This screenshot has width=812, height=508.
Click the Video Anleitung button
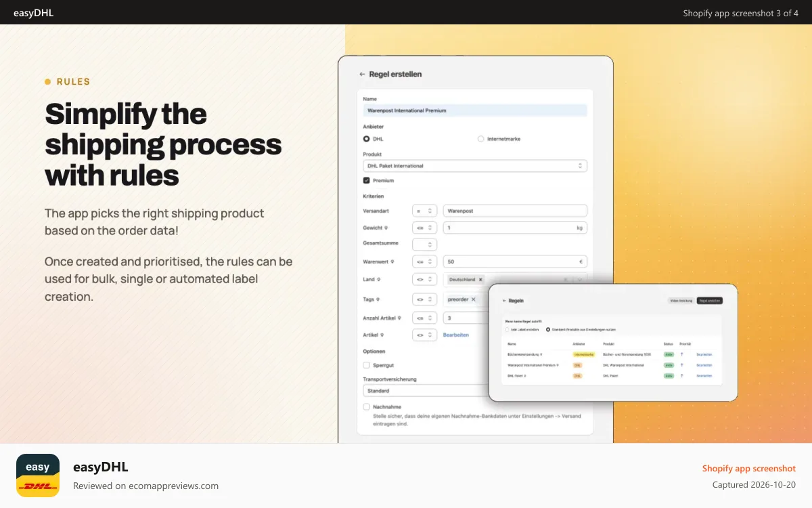point(681,301)
